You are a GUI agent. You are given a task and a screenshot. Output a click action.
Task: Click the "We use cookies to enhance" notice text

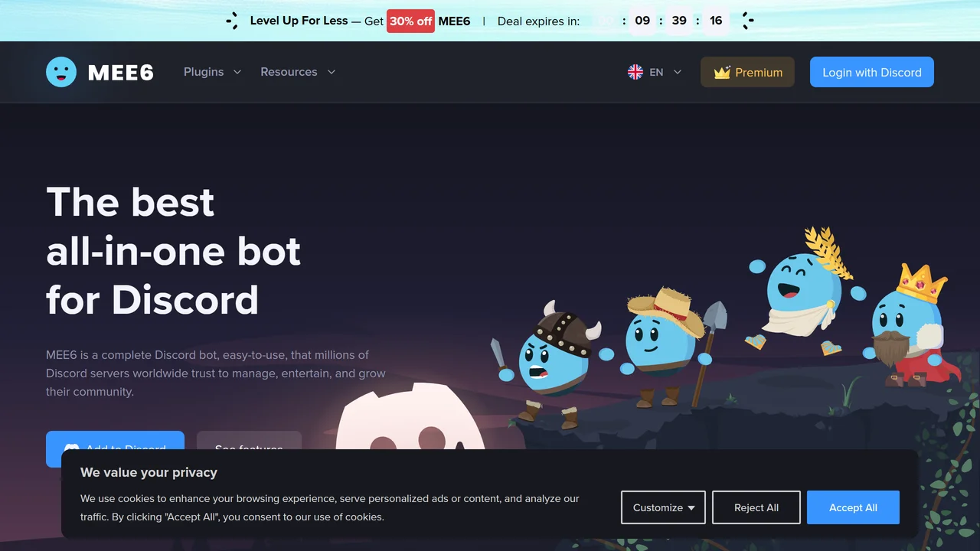pyautogui.click(x=330, y=507)
